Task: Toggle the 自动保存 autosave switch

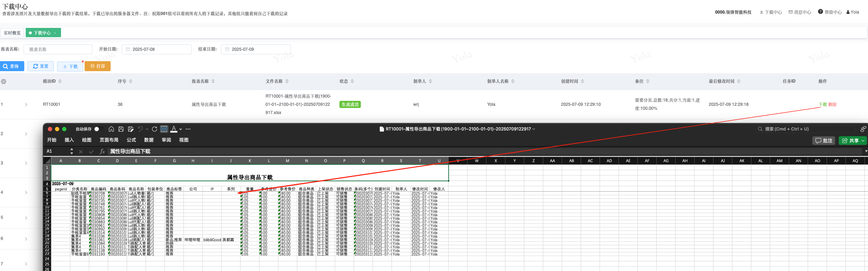Action: tap(99, 129)
